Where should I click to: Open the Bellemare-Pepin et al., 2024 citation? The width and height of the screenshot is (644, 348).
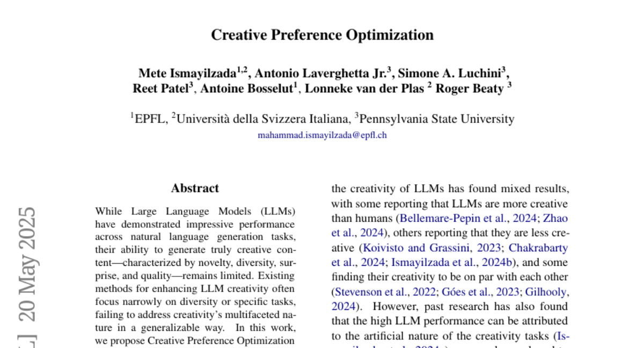(469, 219)
